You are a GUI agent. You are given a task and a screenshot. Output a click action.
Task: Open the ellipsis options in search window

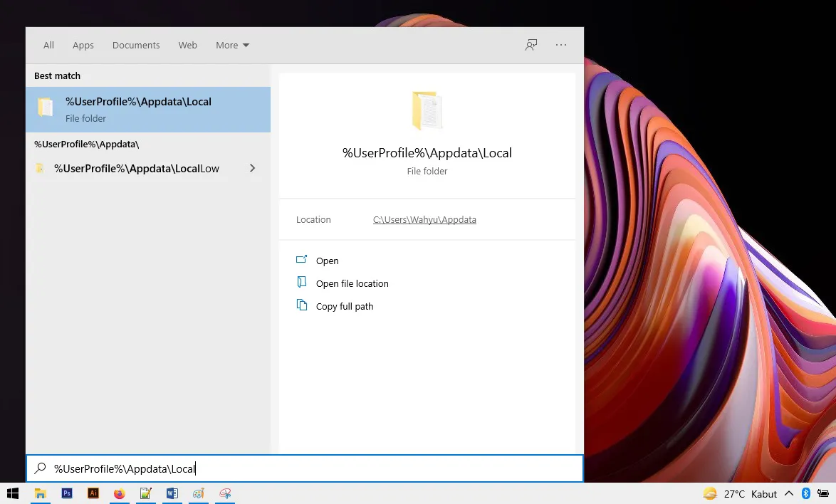561,44
